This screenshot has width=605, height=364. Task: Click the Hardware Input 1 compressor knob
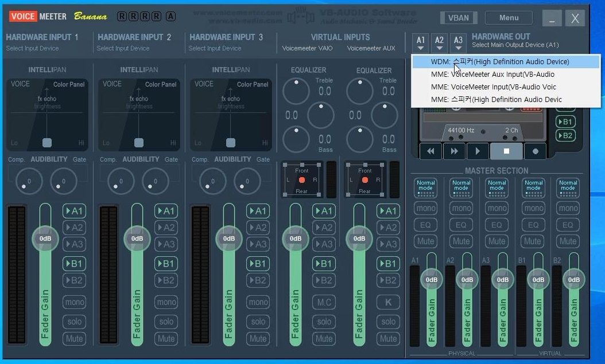click(x=29, y=181)
